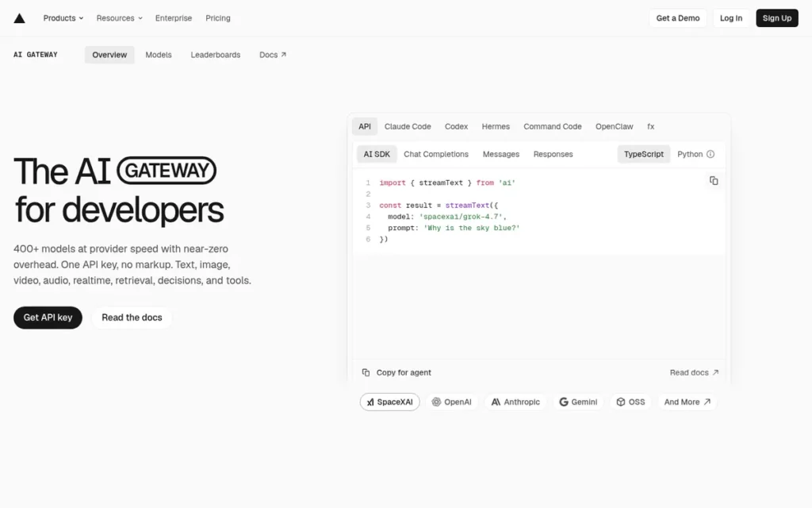Screen dimensions: 812x508
Task: Click the Vercel triangle logo
Action: tap(19, 18)
